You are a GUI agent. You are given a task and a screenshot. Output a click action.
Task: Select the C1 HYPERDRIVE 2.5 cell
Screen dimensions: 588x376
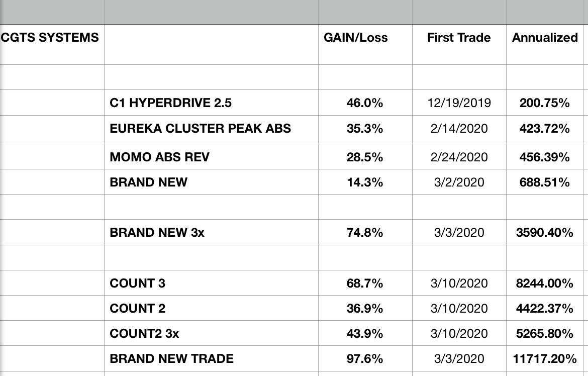(171, 103)
